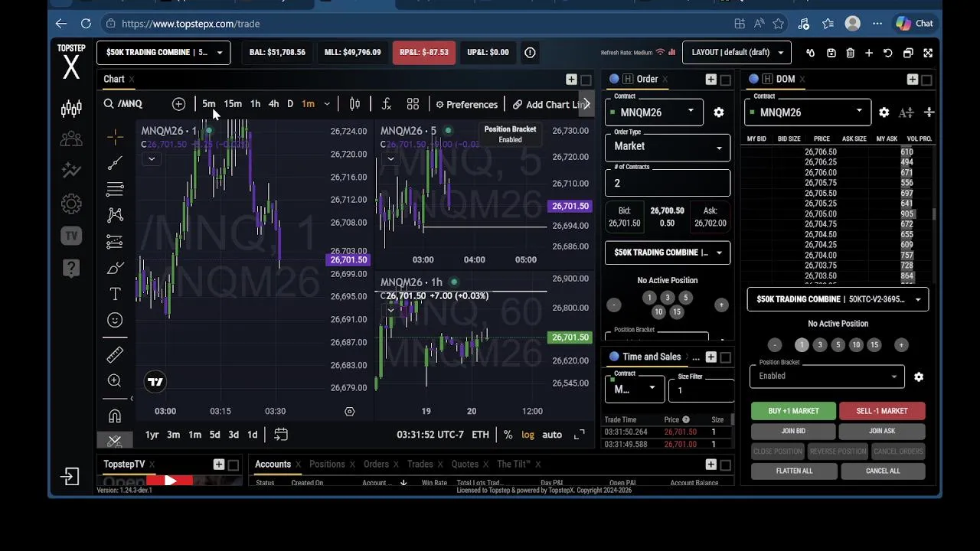Expand the DOM panel Contract MNQM26 dropdown
Screen dimensions: 980x551
tap(807, 112)
